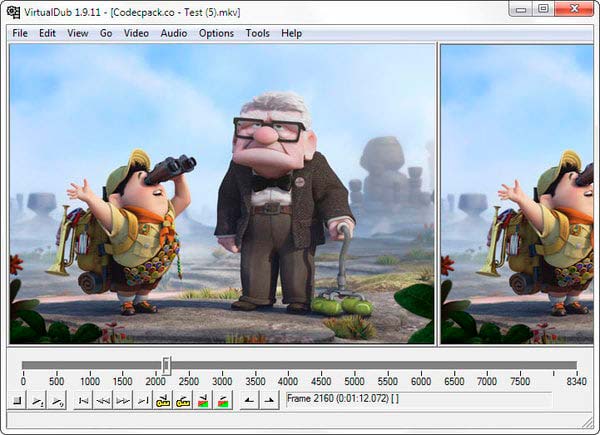
Task: Click the VirtualDub application icon in title bar
Action: click(13, 12)
